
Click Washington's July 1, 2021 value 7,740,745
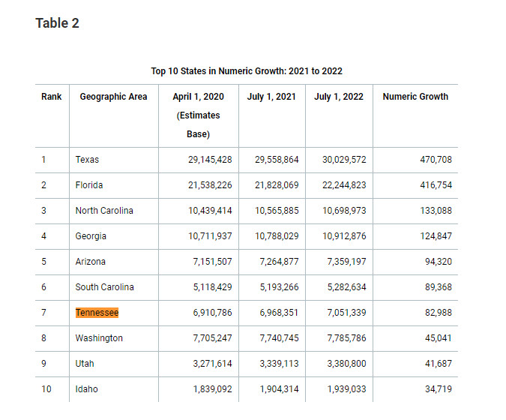(277, 338)
